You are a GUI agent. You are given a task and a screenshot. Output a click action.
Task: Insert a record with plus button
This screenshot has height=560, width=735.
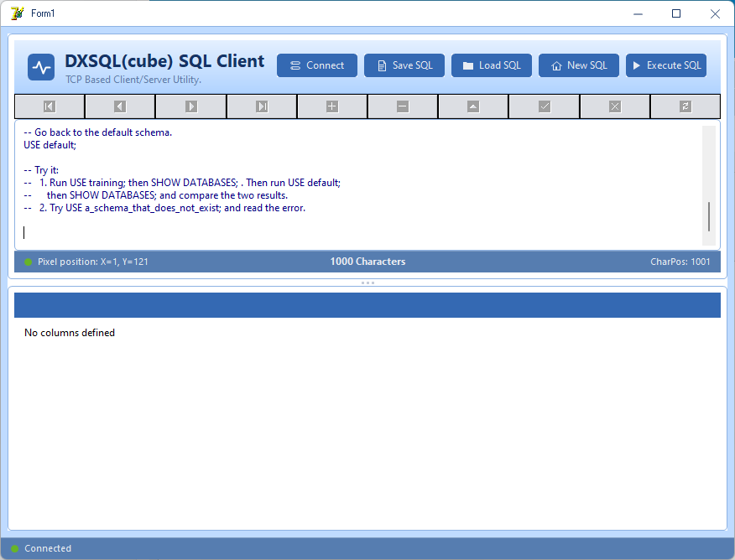pos(332,106)
